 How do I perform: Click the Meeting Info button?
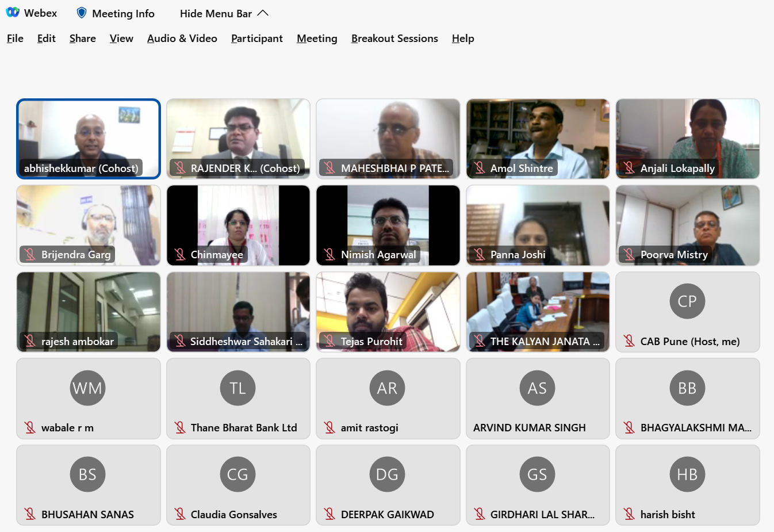pyautogui.click(x=123, y=13)
